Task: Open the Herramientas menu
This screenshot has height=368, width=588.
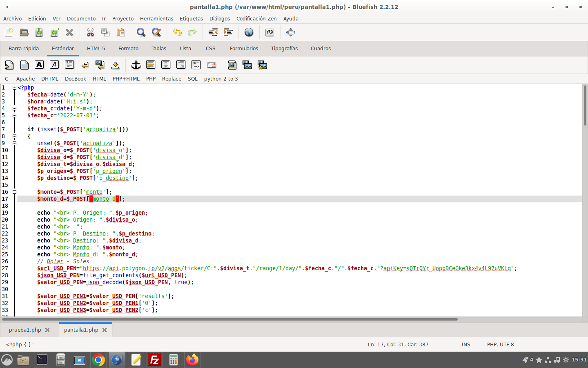Action: (156, 19)
